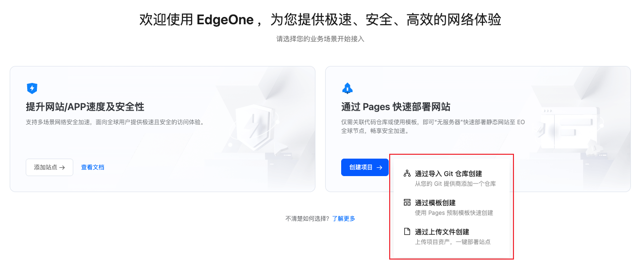644x260 pixels.
Task: Open the 创建项目 dropdown button
Action: tap(364, 167)
